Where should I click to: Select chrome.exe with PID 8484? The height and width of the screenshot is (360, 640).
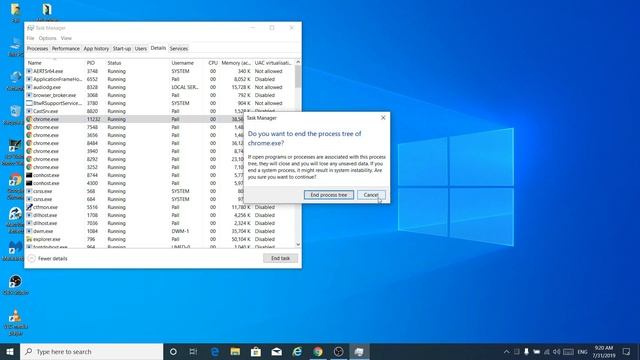pyautogui.click(x=135, y=143)
